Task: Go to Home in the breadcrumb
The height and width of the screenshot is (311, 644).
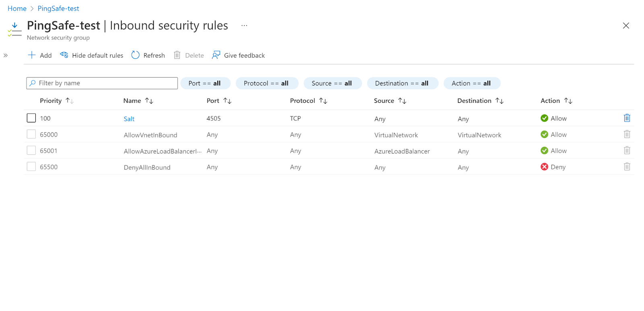Action: (17, 8)
